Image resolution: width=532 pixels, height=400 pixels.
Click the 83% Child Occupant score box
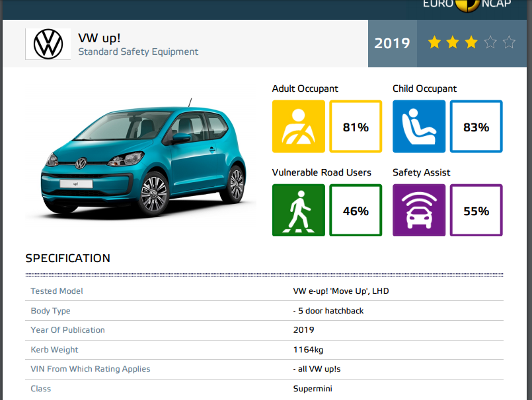coord(476,127)
